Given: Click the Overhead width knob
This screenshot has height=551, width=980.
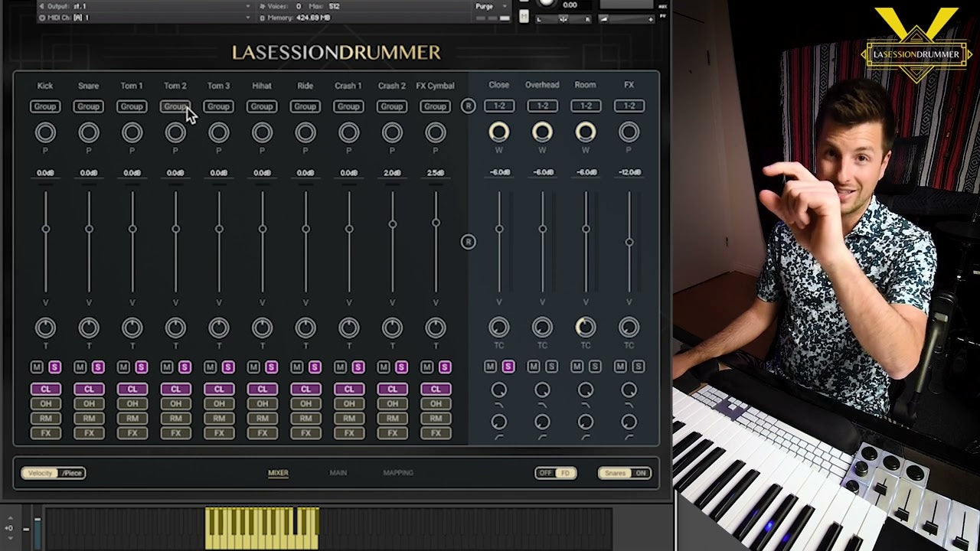Looking at the screenshot, I should 542,132.
